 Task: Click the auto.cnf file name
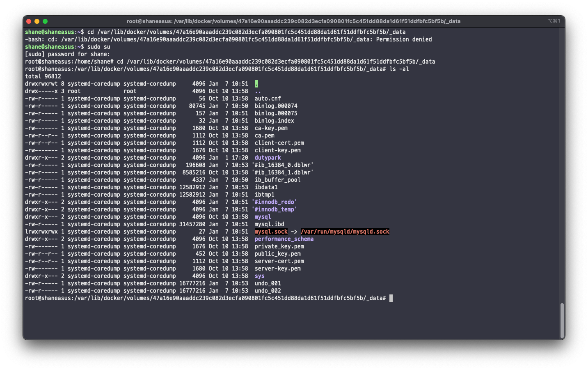click(x=268, y=99)
